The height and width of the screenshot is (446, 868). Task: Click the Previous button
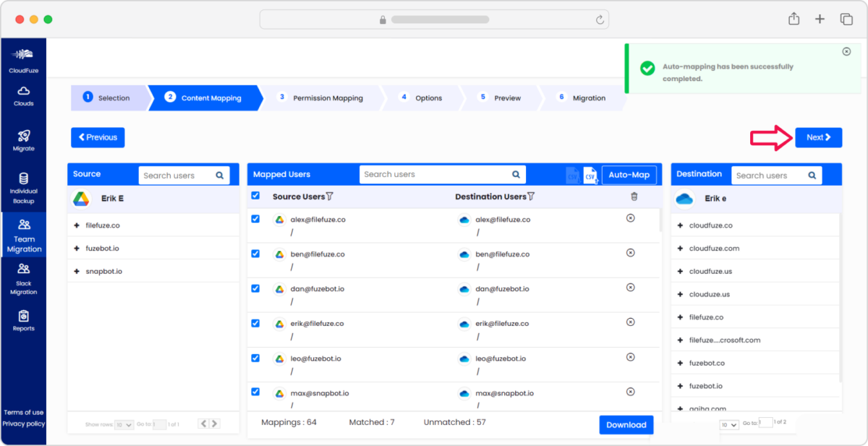(x=98, y=137)
